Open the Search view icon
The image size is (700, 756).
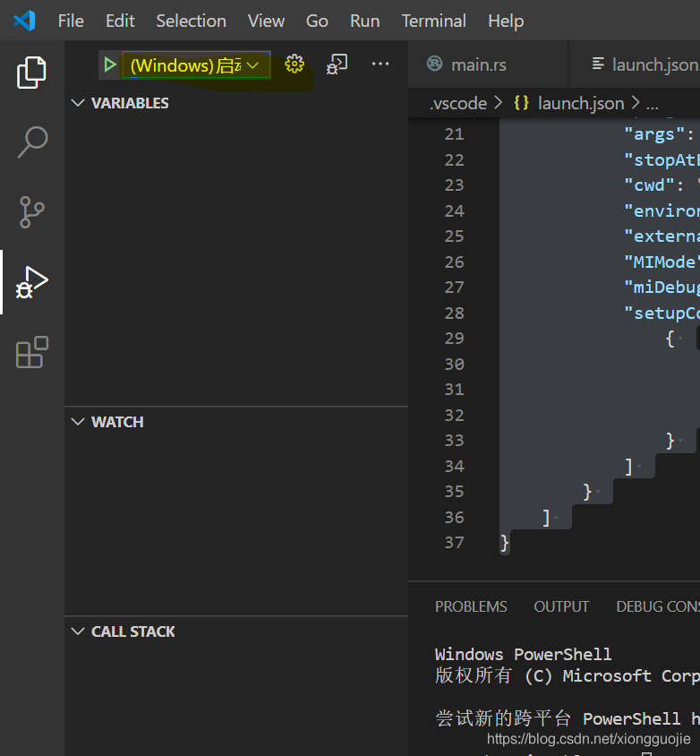[x=32, y=142]
